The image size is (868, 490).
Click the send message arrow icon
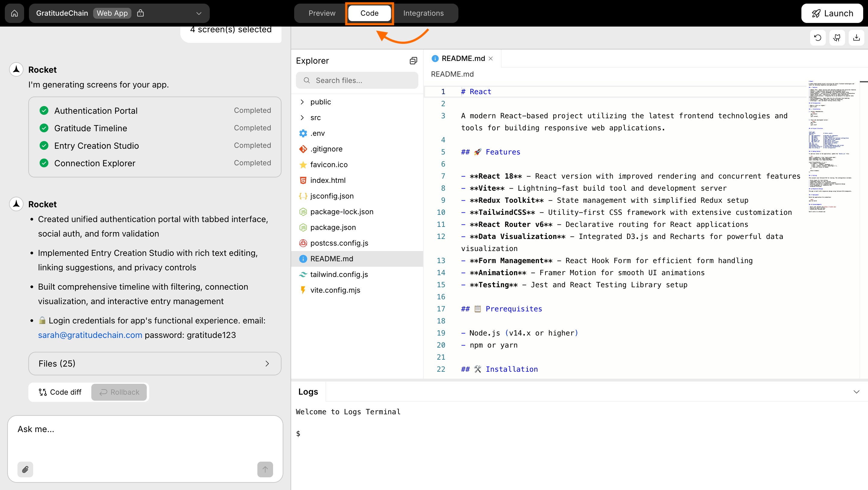pyautogui.click(x=265, y=469)
